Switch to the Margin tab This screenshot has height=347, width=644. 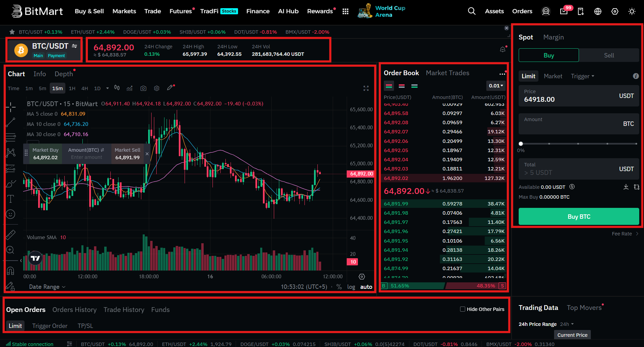[553, 37]
